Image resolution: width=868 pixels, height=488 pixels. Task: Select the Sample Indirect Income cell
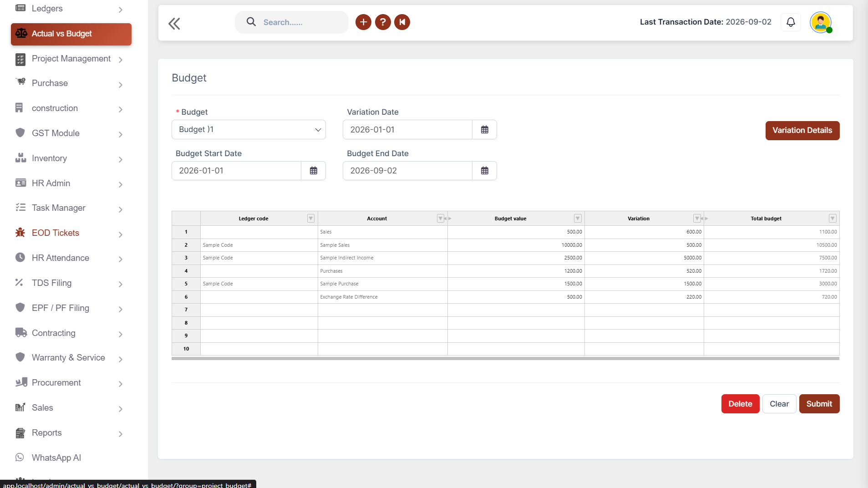click(383, 258)
